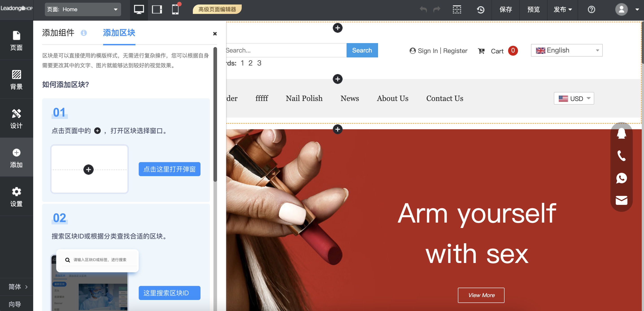Switch to tablet view mode

coord(157,9)
